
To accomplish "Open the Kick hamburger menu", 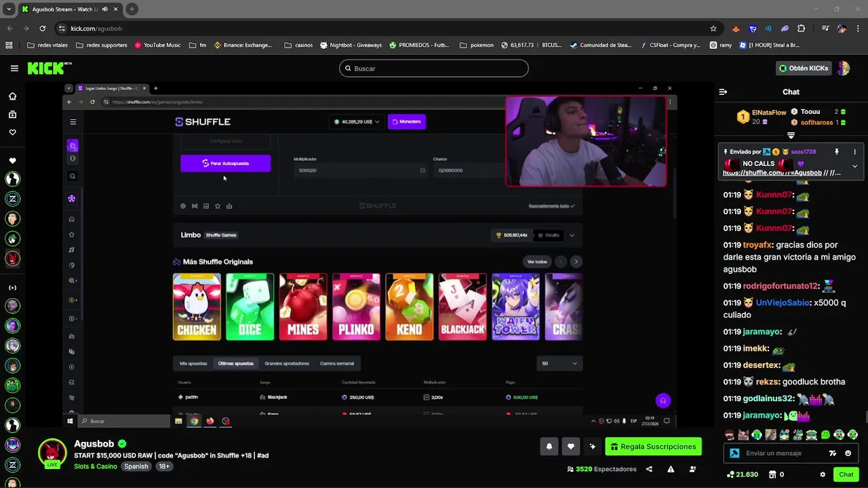I will tap(14, 68).
